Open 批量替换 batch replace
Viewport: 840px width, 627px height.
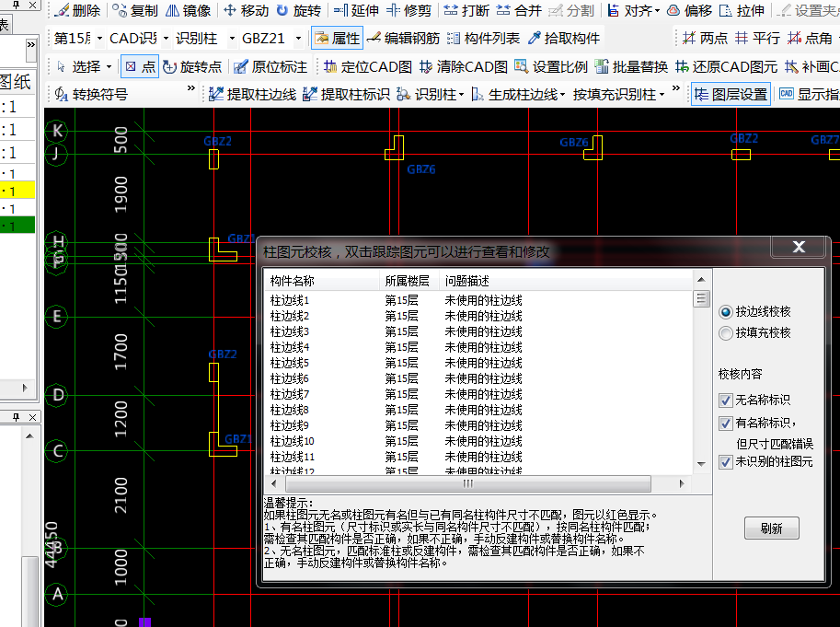631,66
